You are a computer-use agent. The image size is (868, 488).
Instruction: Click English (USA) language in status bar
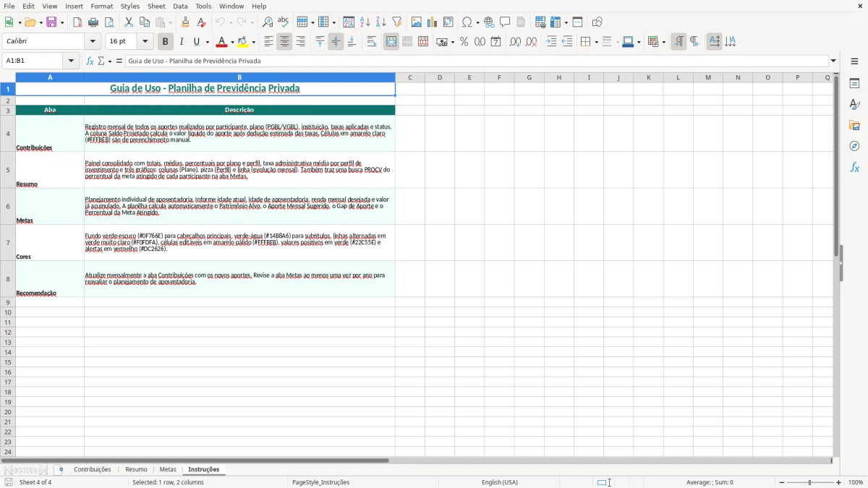(500, 482)
